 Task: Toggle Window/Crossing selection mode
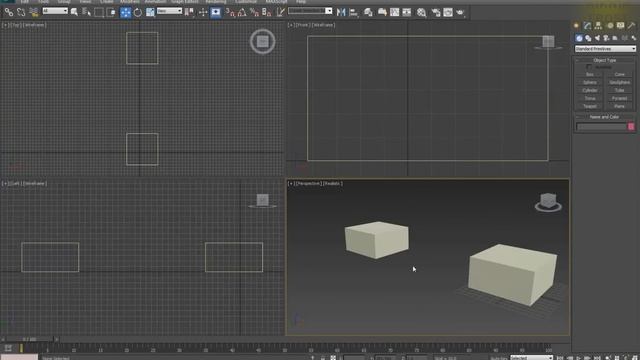tap(111, 13)
